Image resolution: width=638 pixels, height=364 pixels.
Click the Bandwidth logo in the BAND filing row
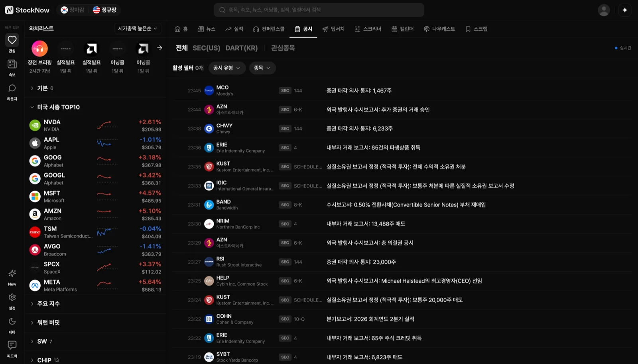point(209,205)
